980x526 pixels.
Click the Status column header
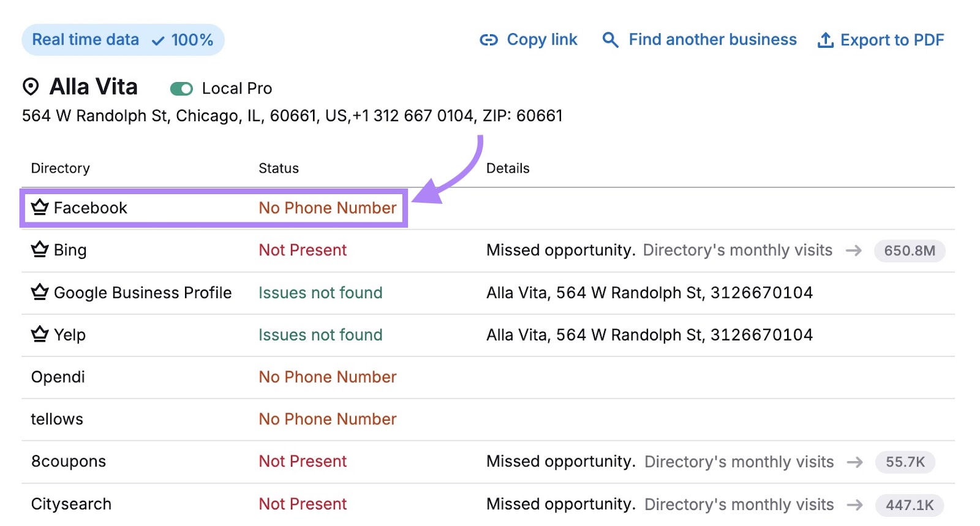pyautogui.click(x=279, y=168)
